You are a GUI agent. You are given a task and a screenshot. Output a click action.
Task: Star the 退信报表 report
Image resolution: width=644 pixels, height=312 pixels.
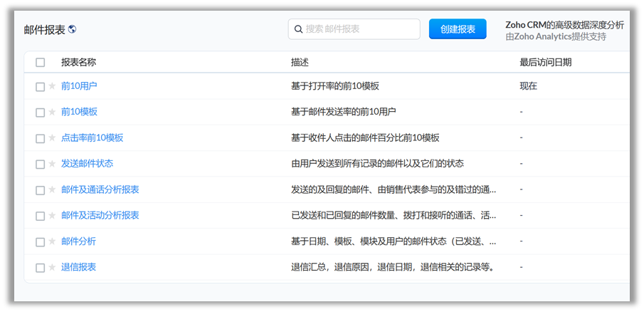pyautogui.click(x=52, y=267)
